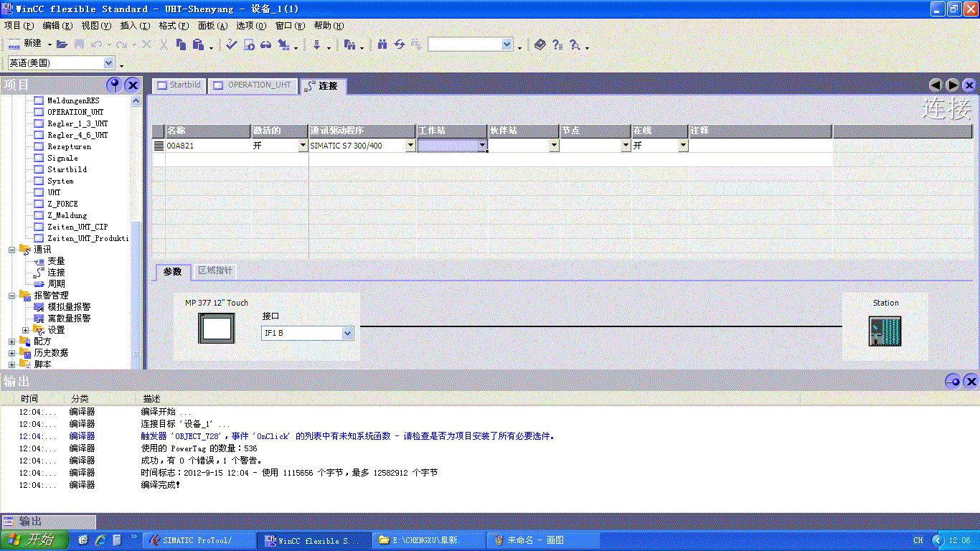The width and height of the screenshot is (980, 551).
Task: Open the E:\CHENGXU folder taskbar button
Action: (x=429, y=540)
